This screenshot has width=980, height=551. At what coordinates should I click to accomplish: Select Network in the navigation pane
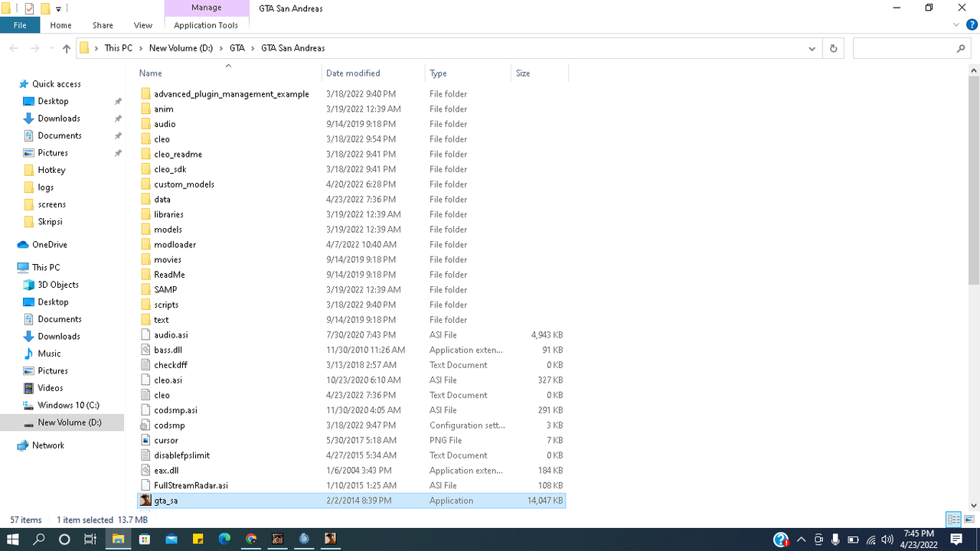pos(47,445)
